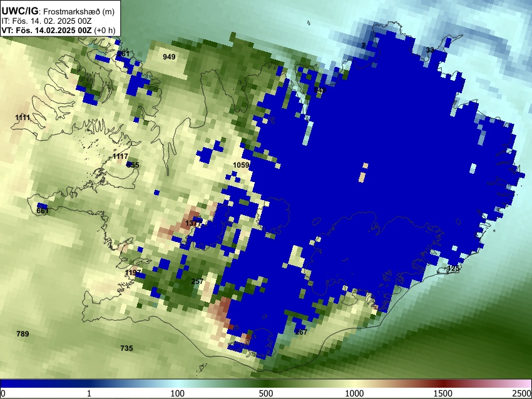Click the 1000 tick label on the legend
532x399 pixels.
tap(354, 393)
